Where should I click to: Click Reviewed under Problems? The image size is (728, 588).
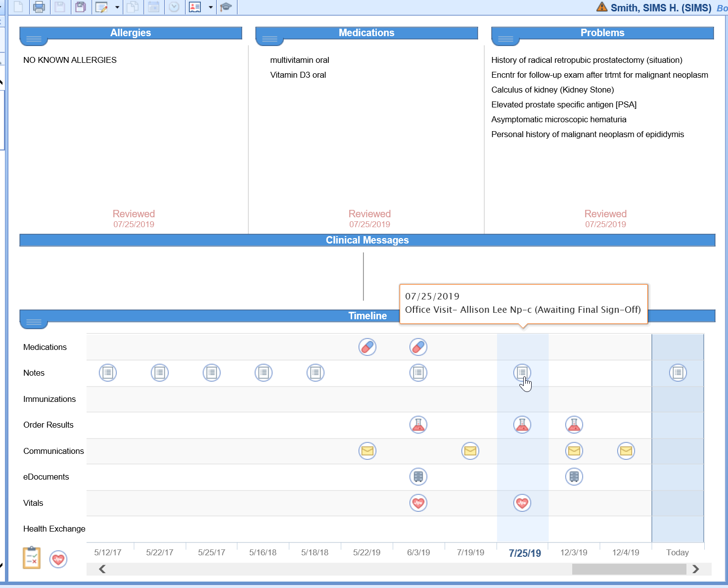[605, 214]
